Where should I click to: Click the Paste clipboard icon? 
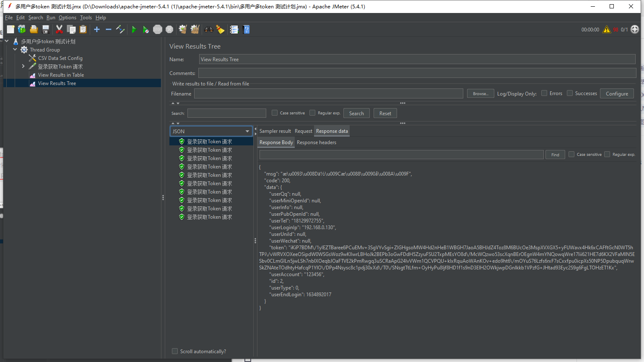point(83,29)
